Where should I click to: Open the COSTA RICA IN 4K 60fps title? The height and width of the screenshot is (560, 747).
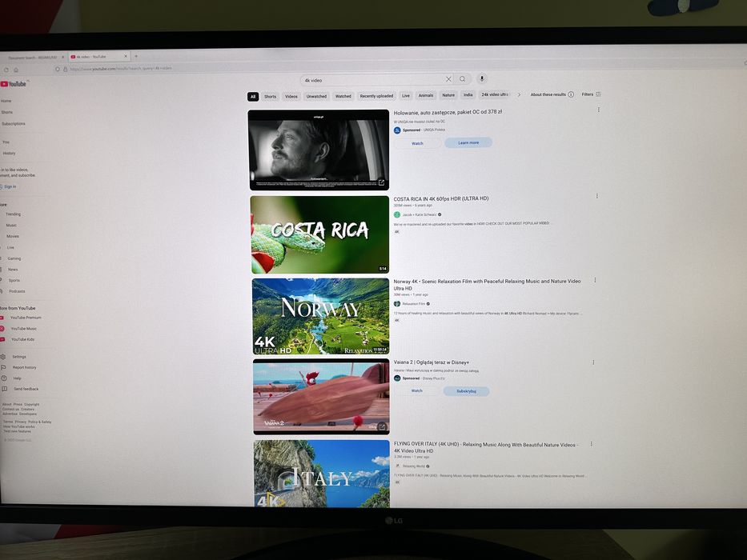[440, 198]
